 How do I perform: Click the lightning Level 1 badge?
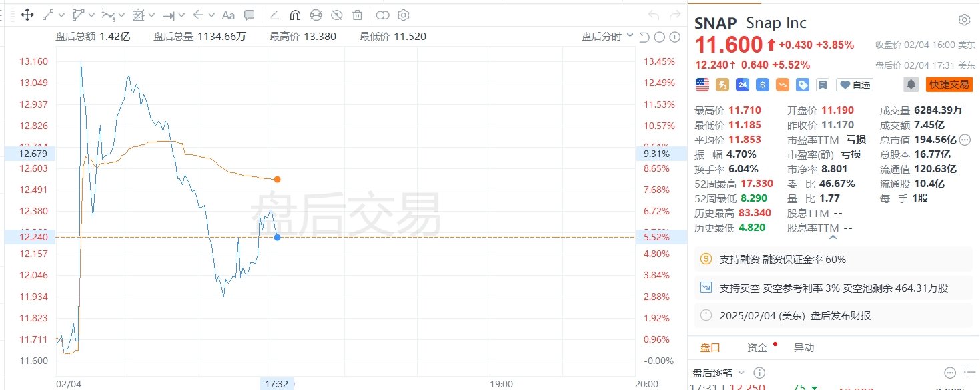722,85
